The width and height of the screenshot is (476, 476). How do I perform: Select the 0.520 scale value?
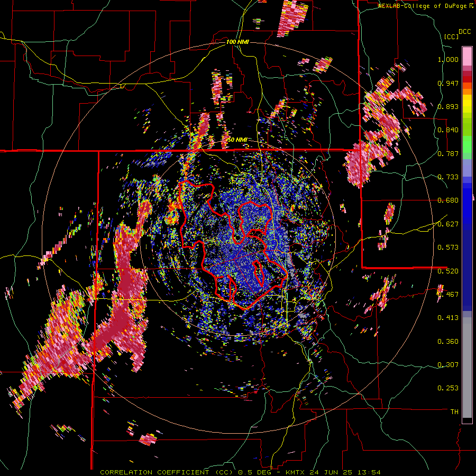[x=448, y=271]
